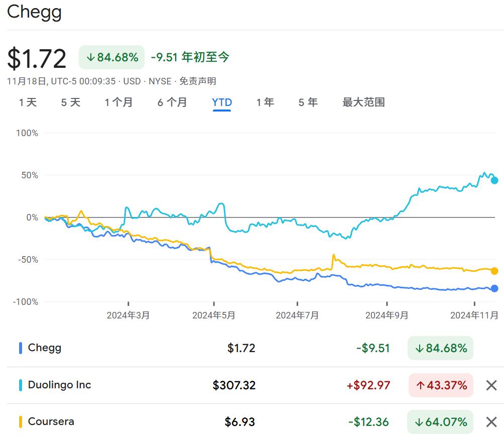504x437 pixels.
Task: Click the cyan Duolingo line endpoint dot
Action: click(x=494, y=180)
